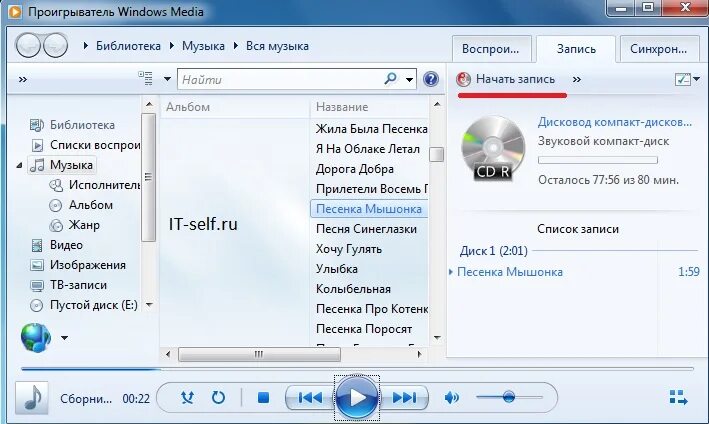This screenshot has width=709, height=424.
Task: Select track Колыбельная
Action: [353, 289]
